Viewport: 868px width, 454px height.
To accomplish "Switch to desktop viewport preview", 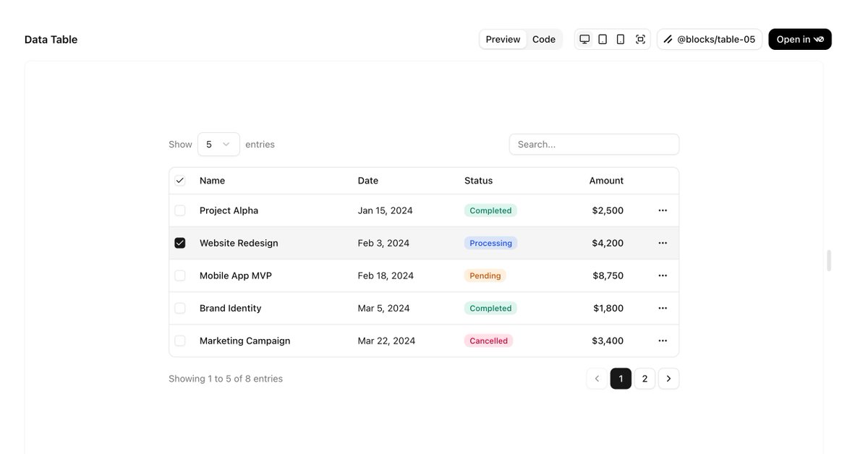I will [584, 39].
